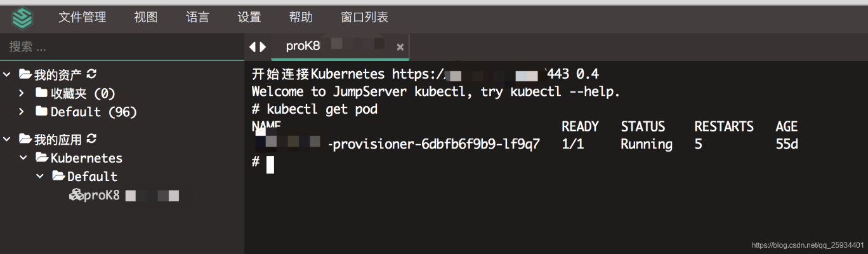Screen dimensions: 868x254
Task: Collapse the 我的资产 tree node
Action: coord(7,75)
